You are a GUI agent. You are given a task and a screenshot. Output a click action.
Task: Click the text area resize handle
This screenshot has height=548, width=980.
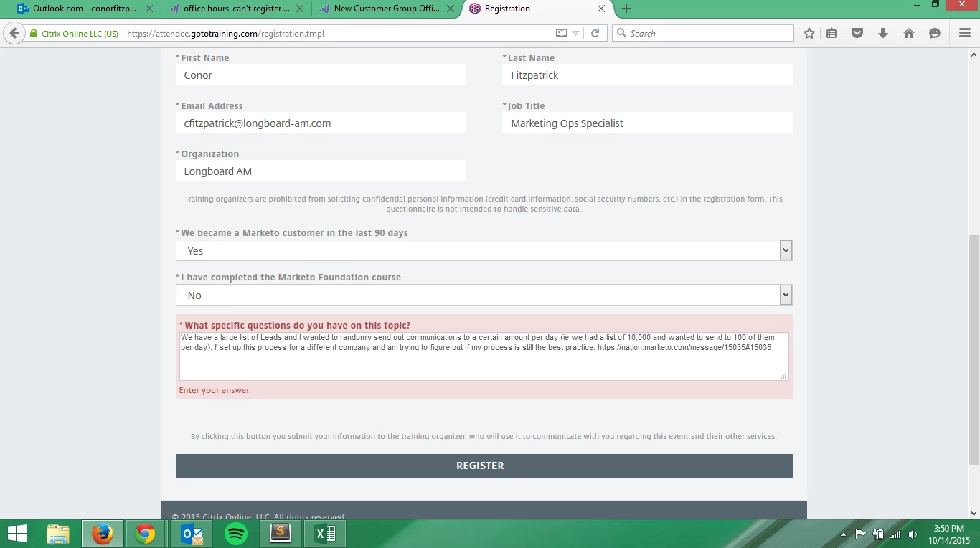click(784, 376)
